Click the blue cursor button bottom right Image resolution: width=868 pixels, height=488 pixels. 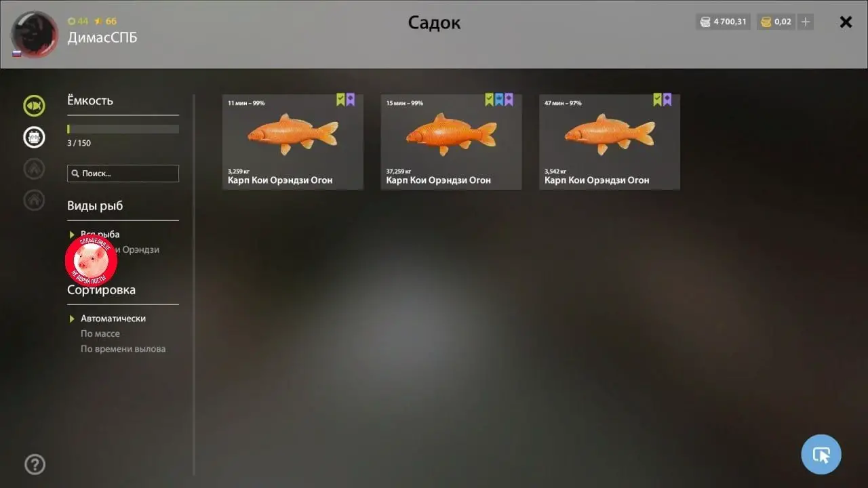coord(821,454)
